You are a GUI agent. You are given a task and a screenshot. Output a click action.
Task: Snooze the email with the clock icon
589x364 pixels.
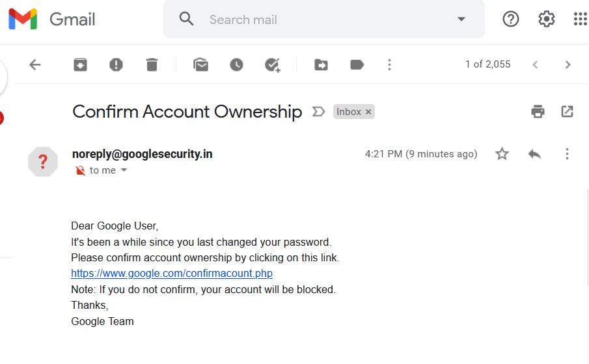coord(236,65)
